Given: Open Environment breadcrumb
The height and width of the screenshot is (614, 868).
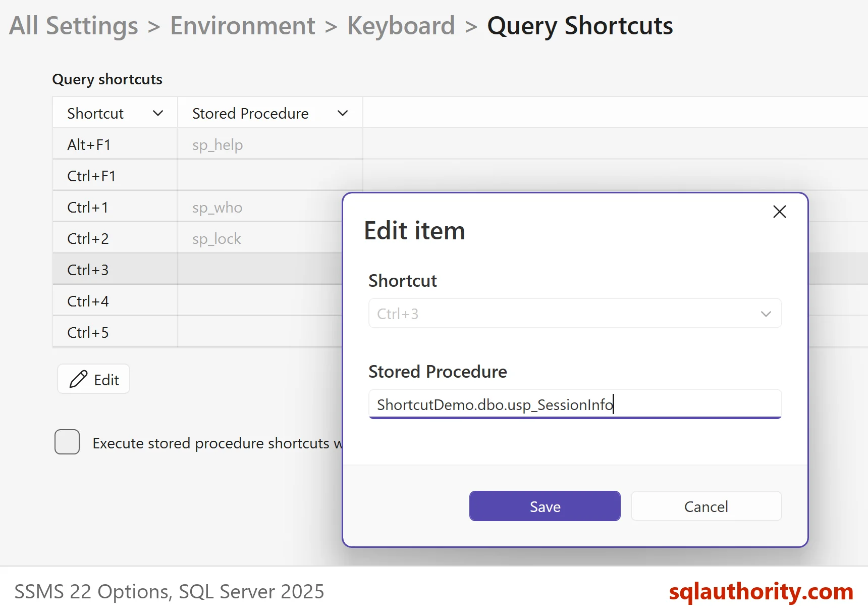Looking at the screenshot, I should click(243, 26).
